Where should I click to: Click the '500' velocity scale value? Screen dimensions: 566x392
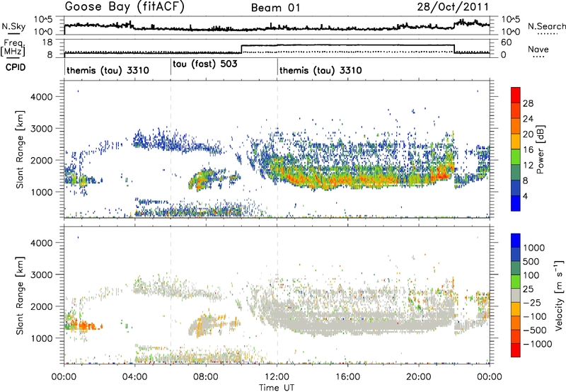pos(531,262)
